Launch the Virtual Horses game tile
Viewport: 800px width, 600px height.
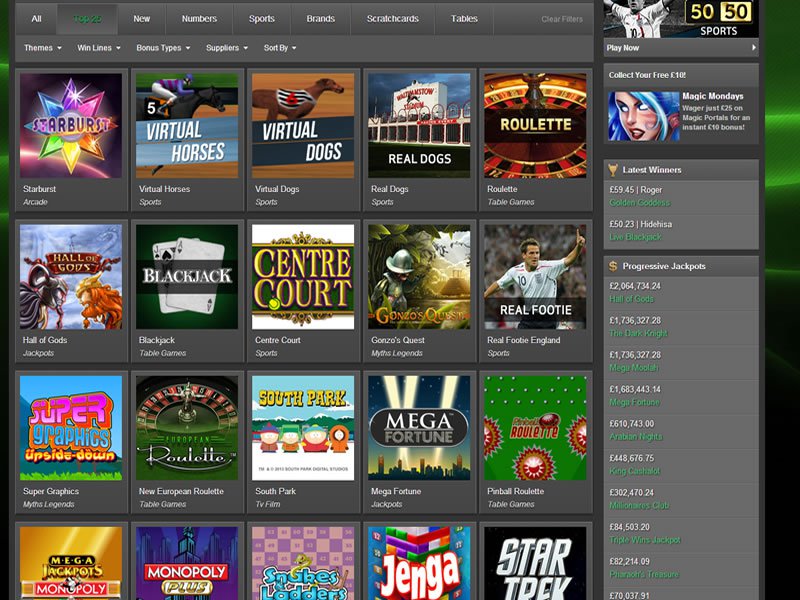tap(187, 125)
